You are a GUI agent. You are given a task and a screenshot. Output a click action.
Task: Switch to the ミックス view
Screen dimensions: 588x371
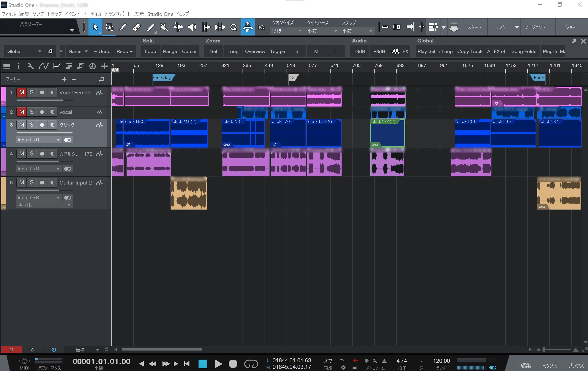(550, 365)
